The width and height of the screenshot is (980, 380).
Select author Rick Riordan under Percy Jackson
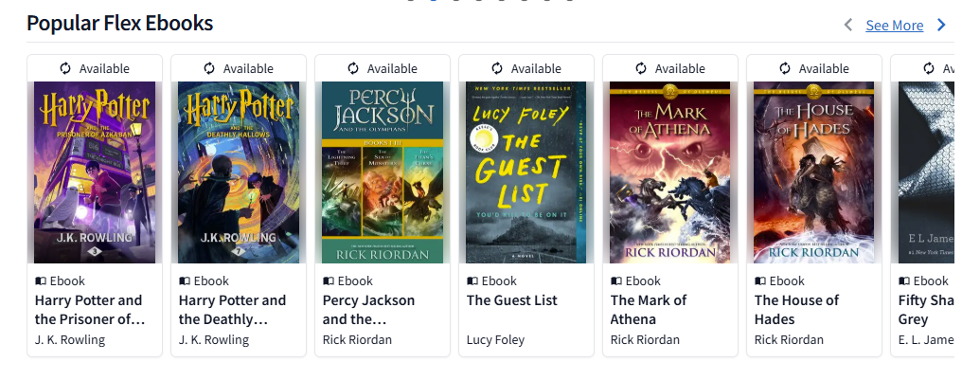357,340
